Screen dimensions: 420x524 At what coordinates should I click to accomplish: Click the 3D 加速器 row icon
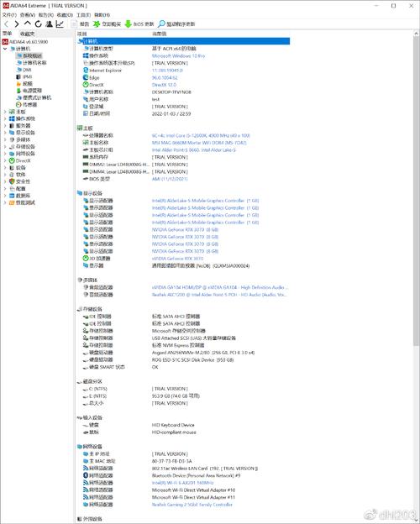pos(86,259)
